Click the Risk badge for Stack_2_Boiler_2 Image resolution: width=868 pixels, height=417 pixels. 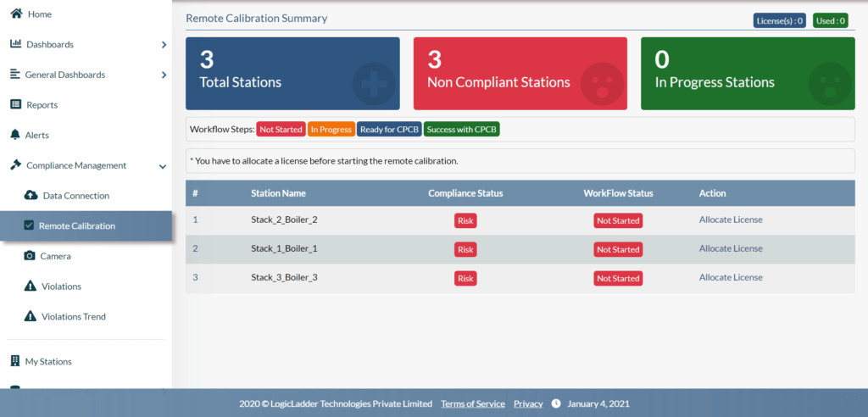pos(465,220)
